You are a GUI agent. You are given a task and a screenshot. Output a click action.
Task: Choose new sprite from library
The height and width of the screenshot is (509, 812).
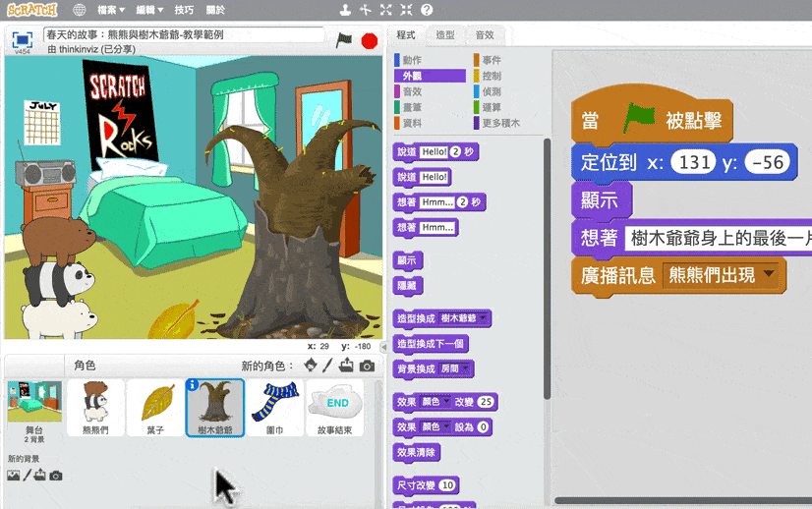[x=311, y=366]
